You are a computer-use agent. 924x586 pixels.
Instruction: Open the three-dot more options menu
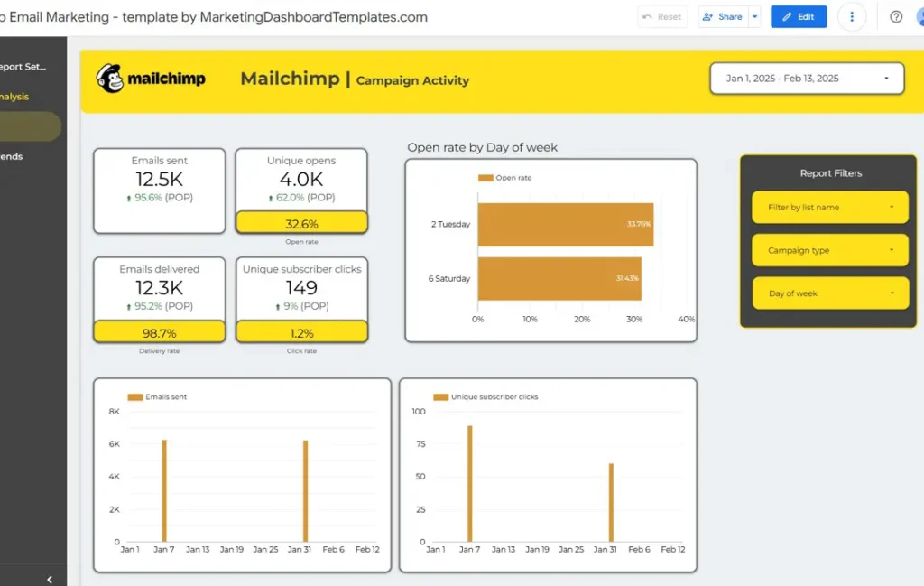[852, 16]
